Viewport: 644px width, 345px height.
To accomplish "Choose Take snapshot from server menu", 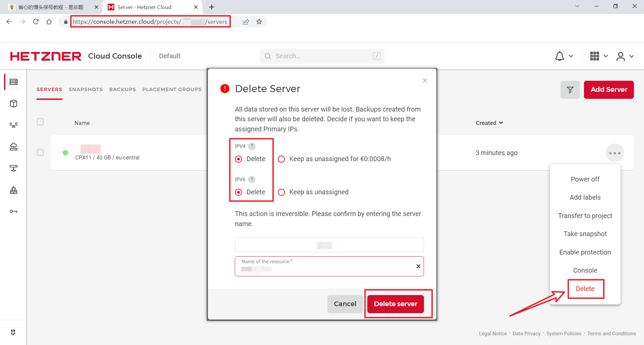I will tap(585, 234).
